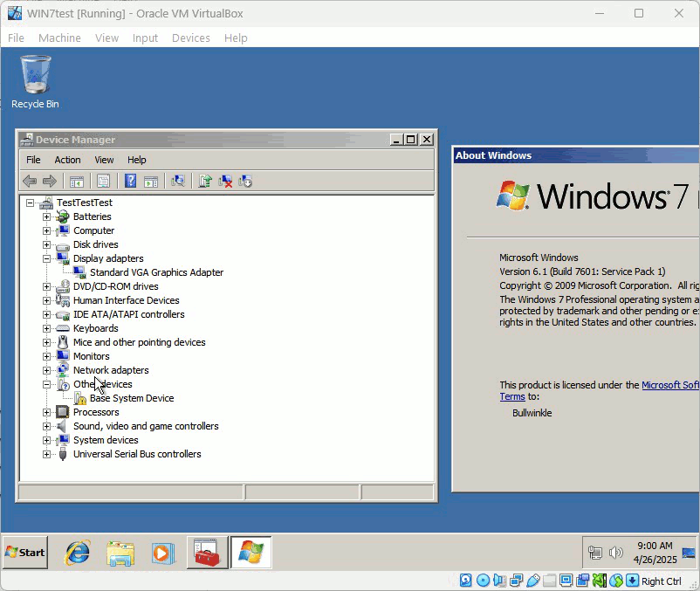Collapse the Display adapters node
Screen dimensions: 700x591
(x=46, y=258)
